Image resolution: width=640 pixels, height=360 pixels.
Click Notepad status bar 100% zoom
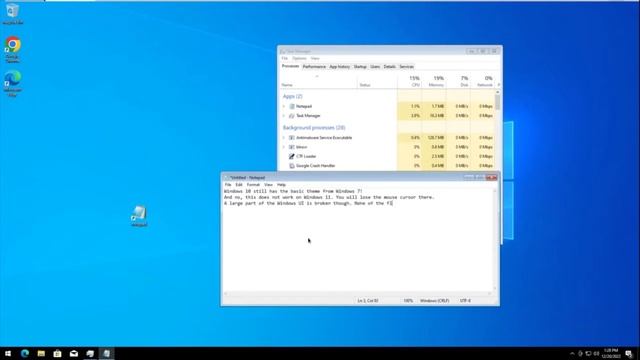click(408, 301)
